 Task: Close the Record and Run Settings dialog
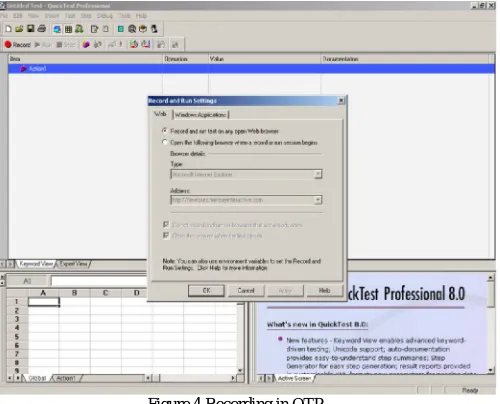pos(341,101)
